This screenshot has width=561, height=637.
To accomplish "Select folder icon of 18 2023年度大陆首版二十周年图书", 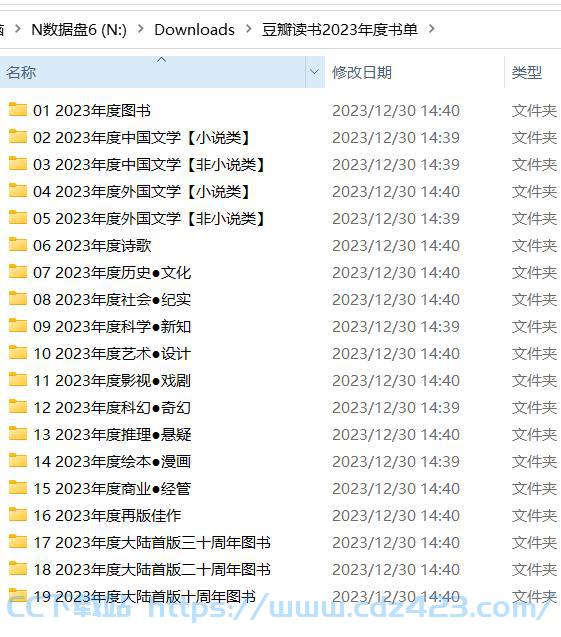I will coord(17,569).
